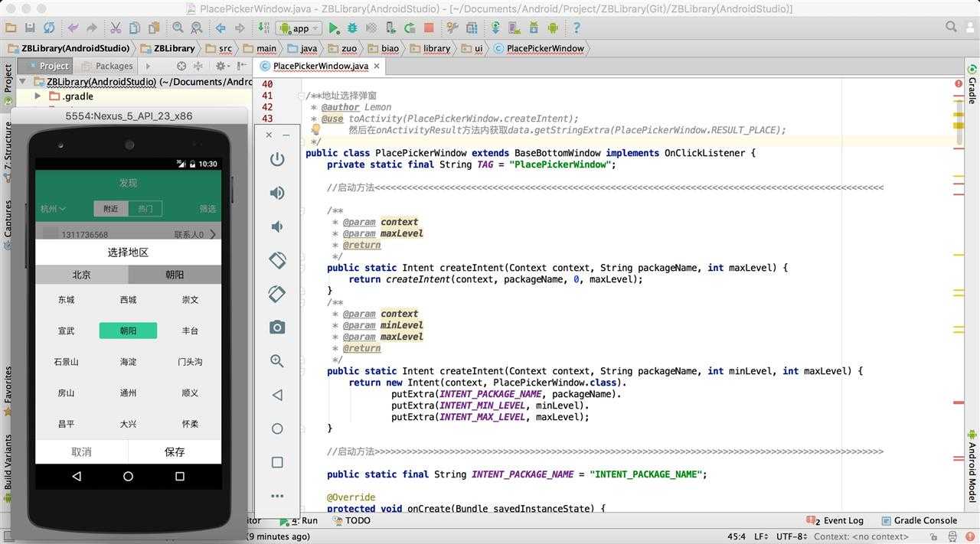
Task: Collapse the ZBLibrary(AndroidStudio) root node
Action: 22,82
